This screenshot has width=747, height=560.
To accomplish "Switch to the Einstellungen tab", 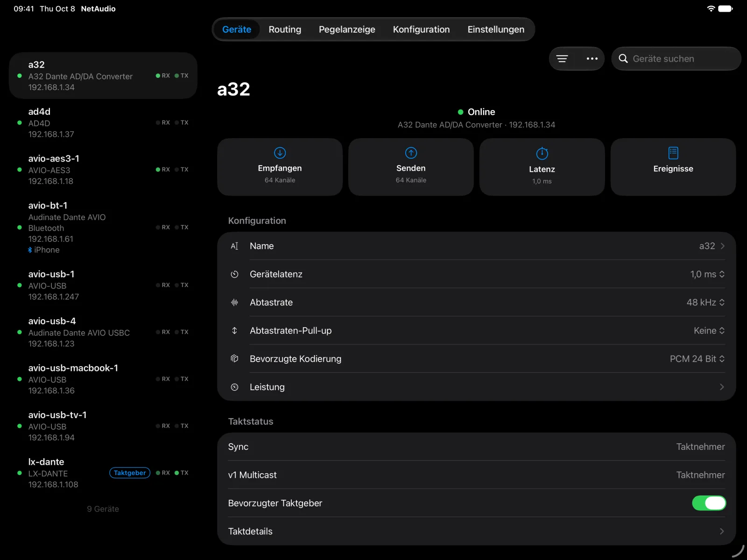I will (x=496, y=29).
